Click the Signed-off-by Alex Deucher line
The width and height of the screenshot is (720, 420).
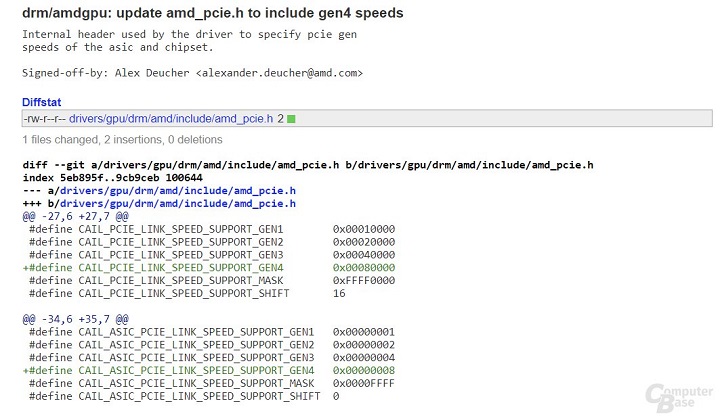coord(192,73)
